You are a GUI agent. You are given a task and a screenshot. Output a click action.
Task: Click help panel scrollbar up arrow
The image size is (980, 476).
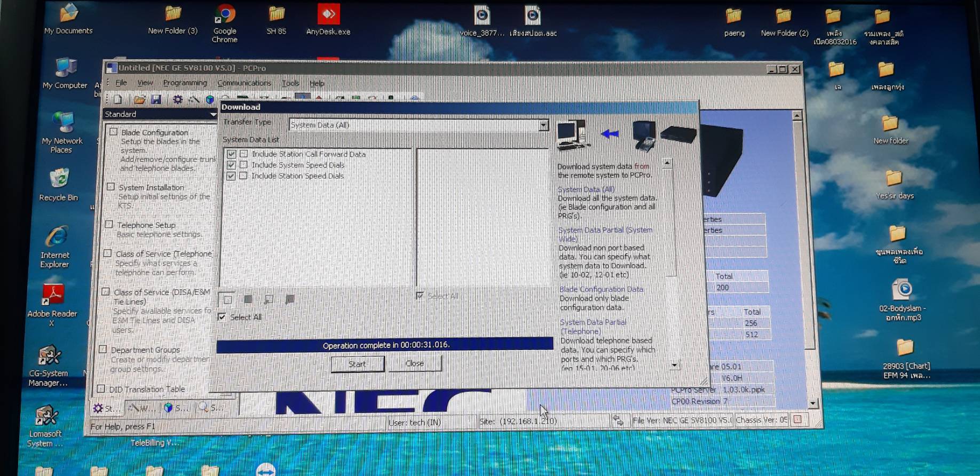click(x=667, y=162)
